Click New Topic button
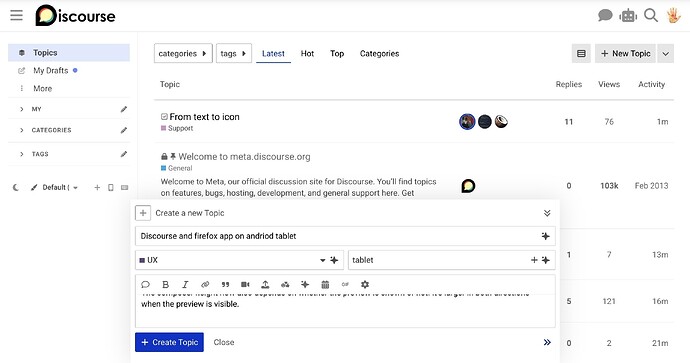690x363 pixels. (625, 54)
